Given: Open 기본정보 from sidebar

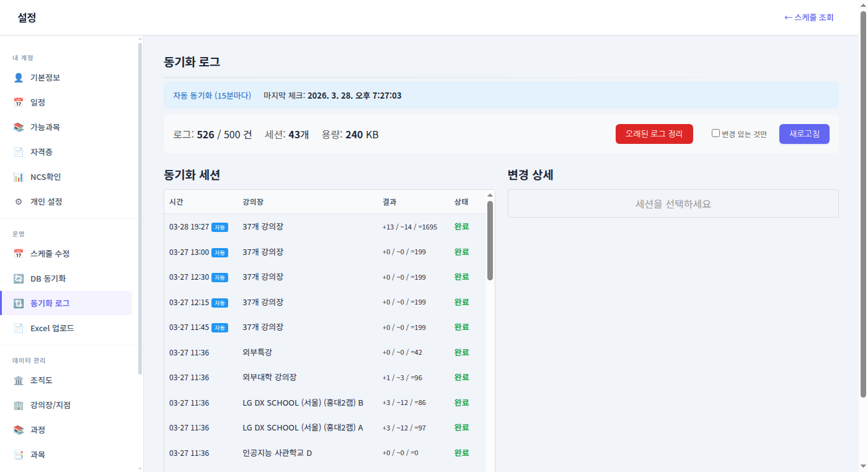Looking at the screenshot, I should pyautogui.click(x=44, y=77).
